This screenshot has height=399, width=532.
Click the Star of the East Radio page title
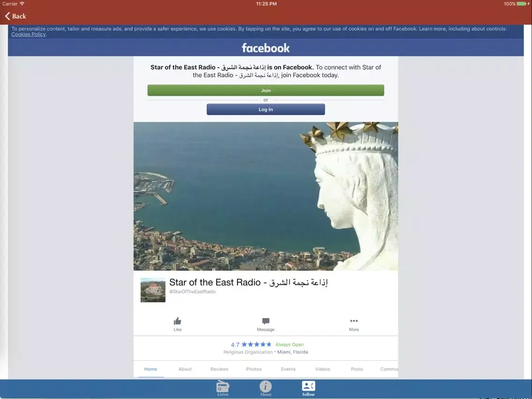coord(248,282)
